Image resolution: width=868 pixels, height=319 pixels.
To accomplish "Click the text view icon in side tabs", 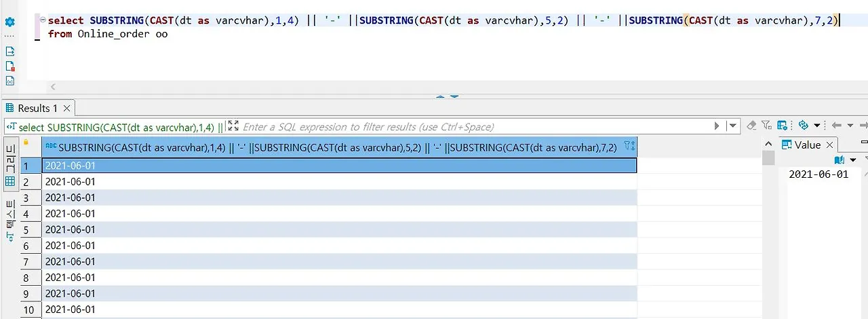I will (10, 238).
